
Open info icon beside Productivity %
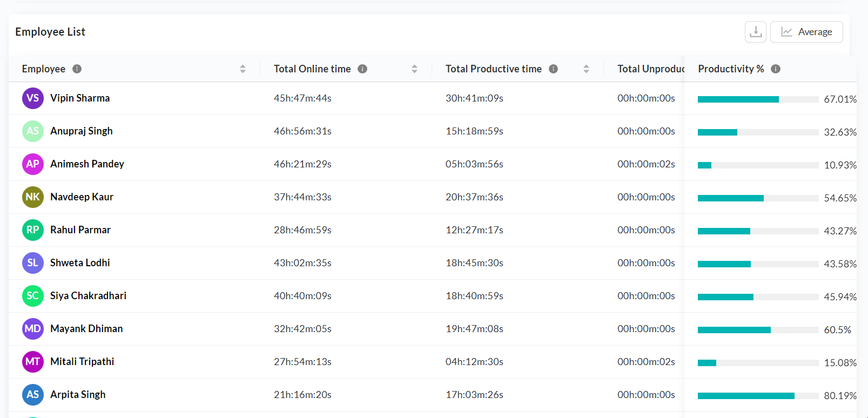(x=776, y=69)
